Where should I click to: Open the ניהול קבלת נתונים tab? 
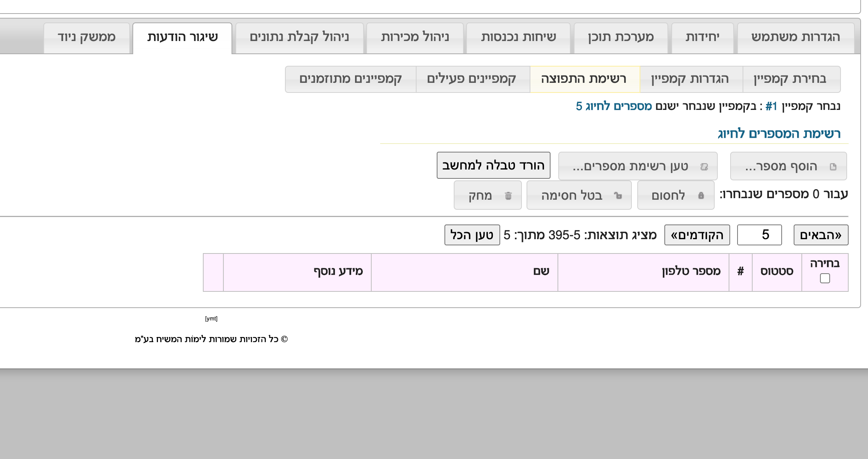tap(299, 38)
